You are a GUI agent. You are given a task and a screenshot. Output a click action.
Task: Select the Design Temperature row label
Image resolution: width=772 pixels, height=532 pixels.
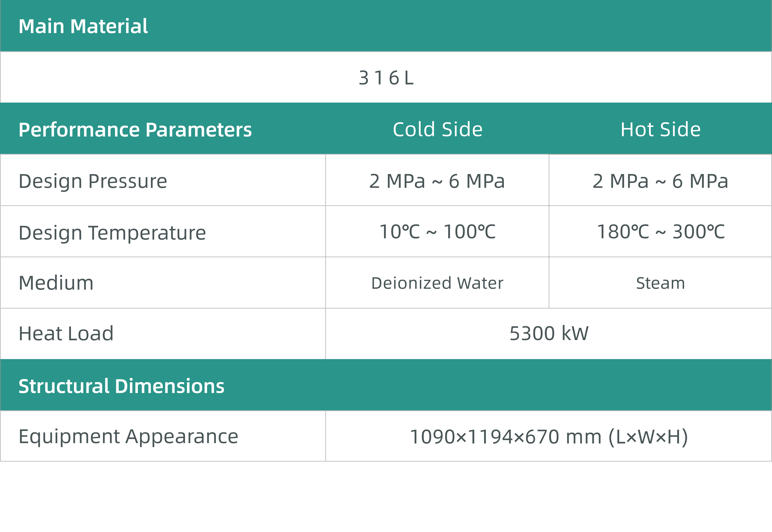(112, 233)
